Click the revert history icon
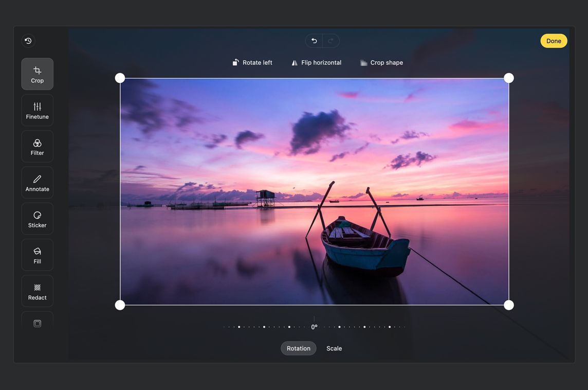This screenshot has height=390, width=588. pos(28,41)
